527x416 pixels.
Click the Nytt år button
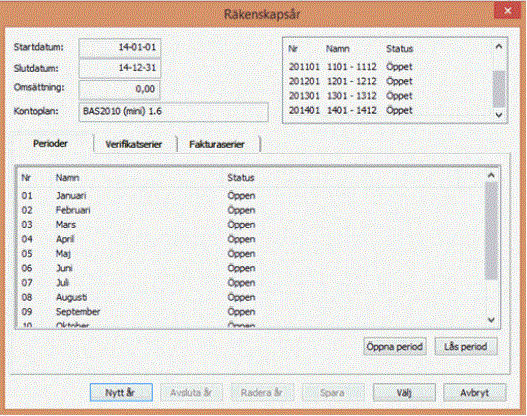[121, 392]
